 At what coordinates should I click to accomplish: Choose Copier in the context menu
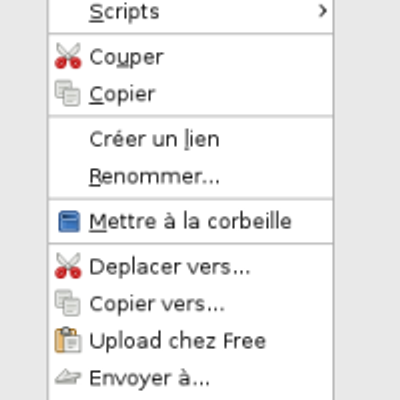tap(191, 94)
